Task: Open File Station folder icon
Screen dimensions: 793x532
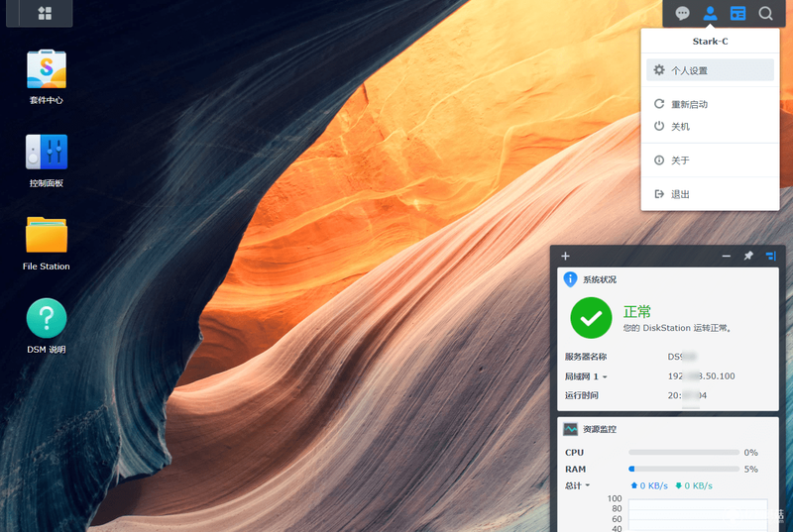Action: (x=46, y=235)
